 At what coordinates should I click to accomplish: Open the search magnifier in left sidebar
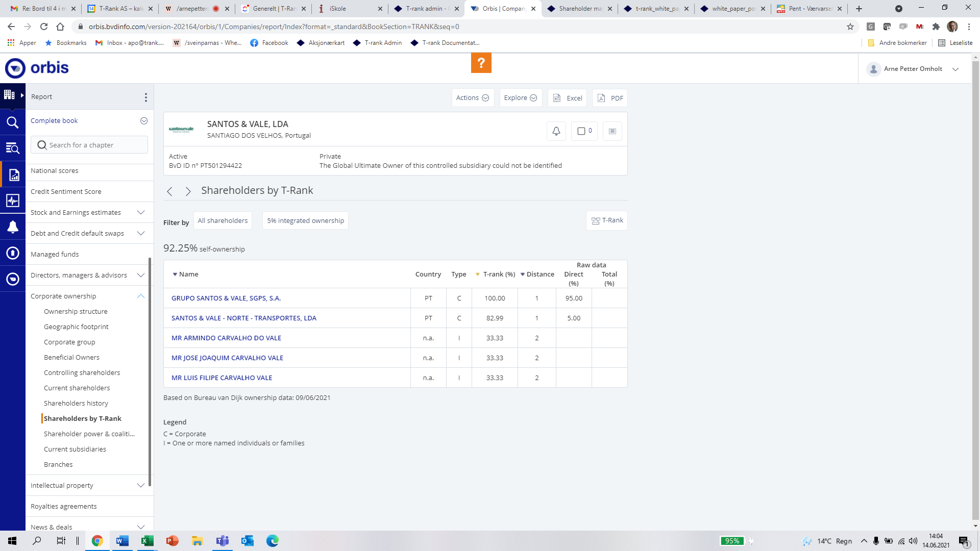coord(13,122)
